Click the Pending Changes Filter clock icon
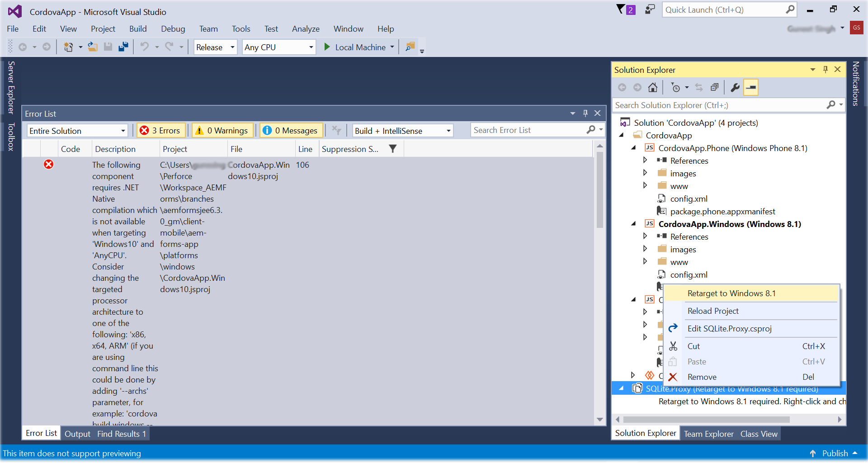Screen dimensions: 868x463 click(676, 87)
